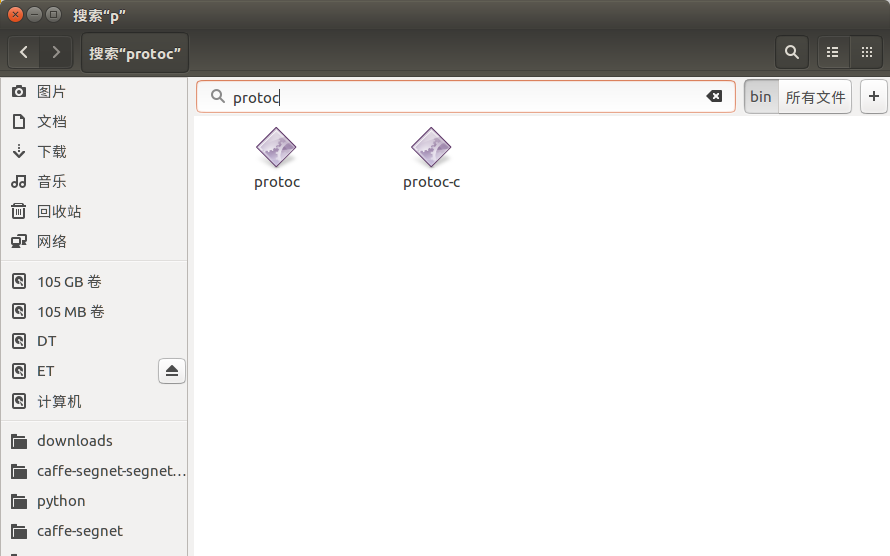Click the disk icon beside 105 MB 卷

(x=19, y=311)
